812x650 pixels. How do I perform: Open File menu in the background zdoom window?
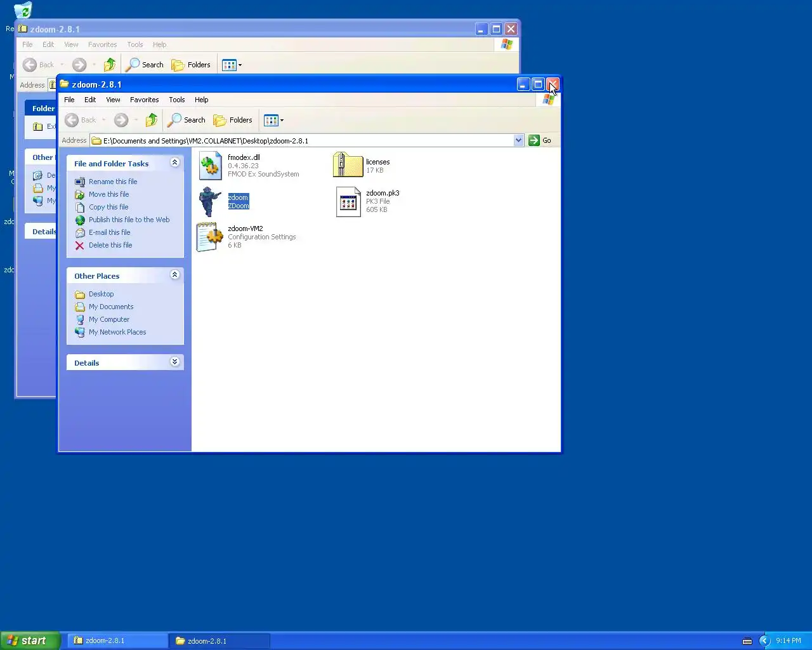click(27, 44)
